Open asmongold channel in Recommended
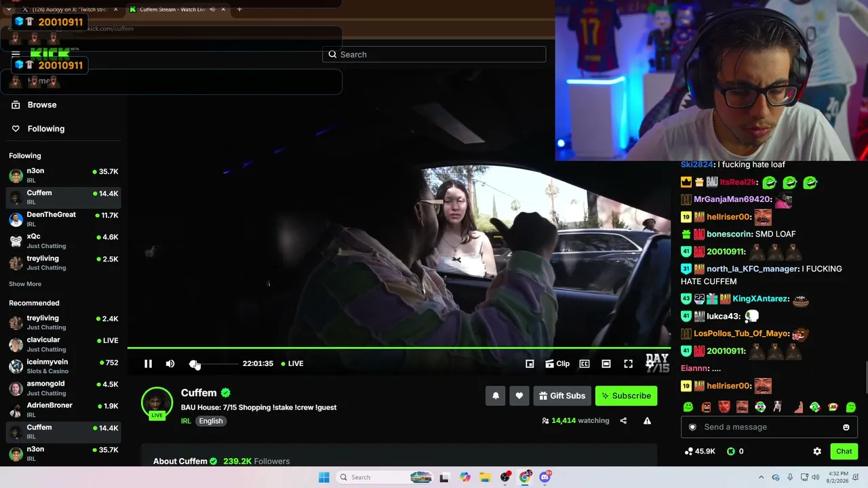868x488 pixels. click(63, 388)
